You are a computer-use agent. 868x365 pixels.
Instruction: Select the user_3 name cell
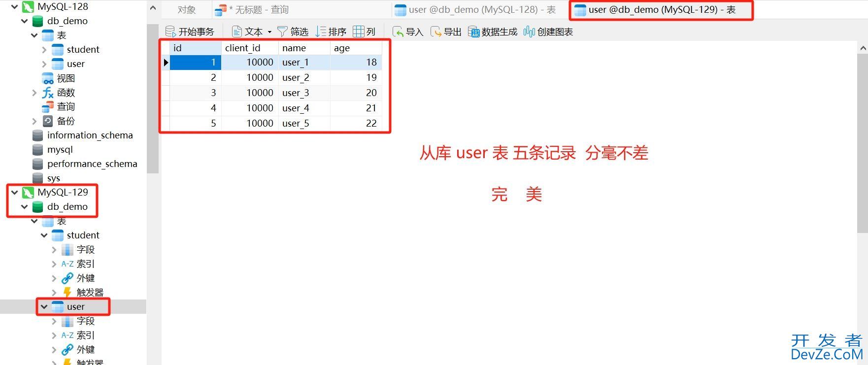[x=304, y=93]
